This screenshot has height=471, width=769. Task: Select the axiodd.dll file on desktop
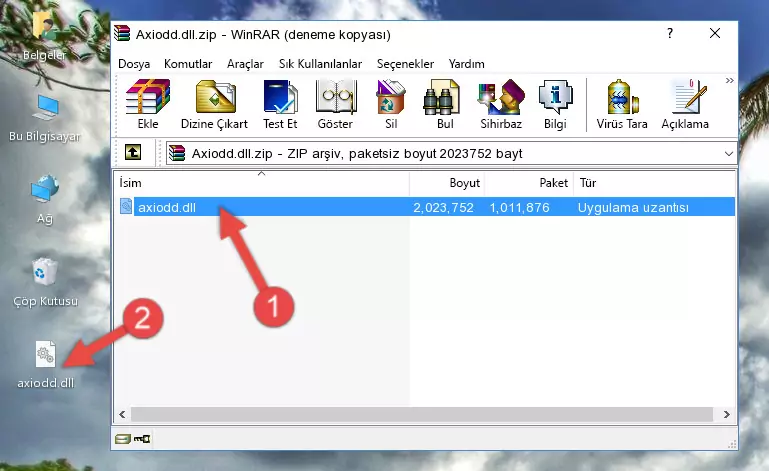(46, 365)
